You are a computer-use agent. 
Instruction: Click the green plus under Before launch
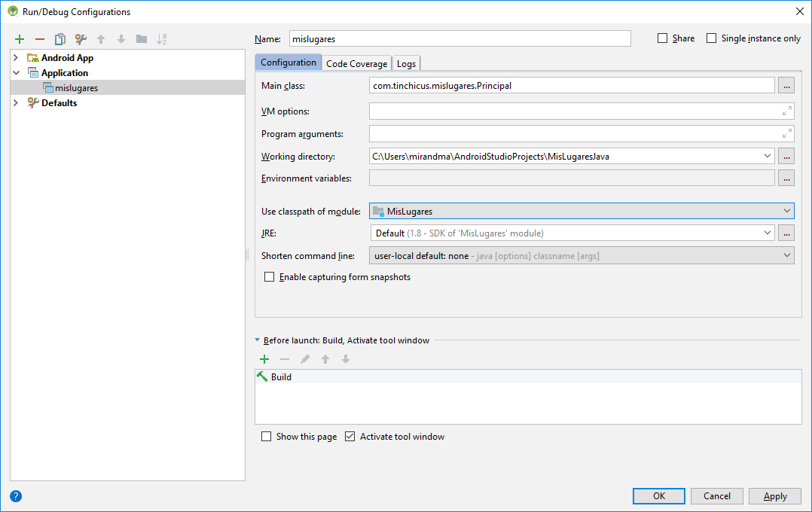pos(264,360)
